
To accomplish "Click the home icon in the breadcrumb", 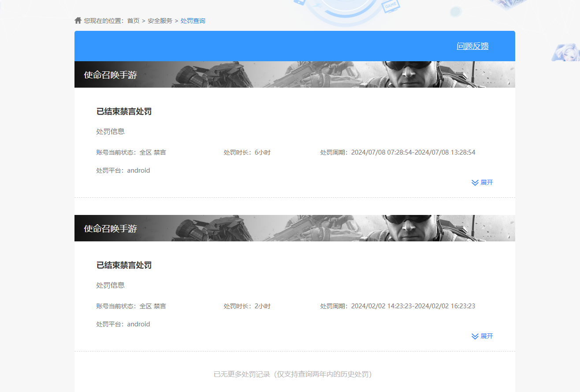I will coord(78,20).
